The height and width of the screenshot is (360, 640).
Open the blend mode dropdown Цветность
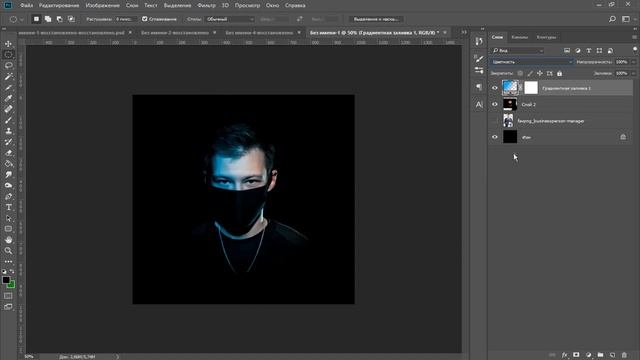point(532,62)
